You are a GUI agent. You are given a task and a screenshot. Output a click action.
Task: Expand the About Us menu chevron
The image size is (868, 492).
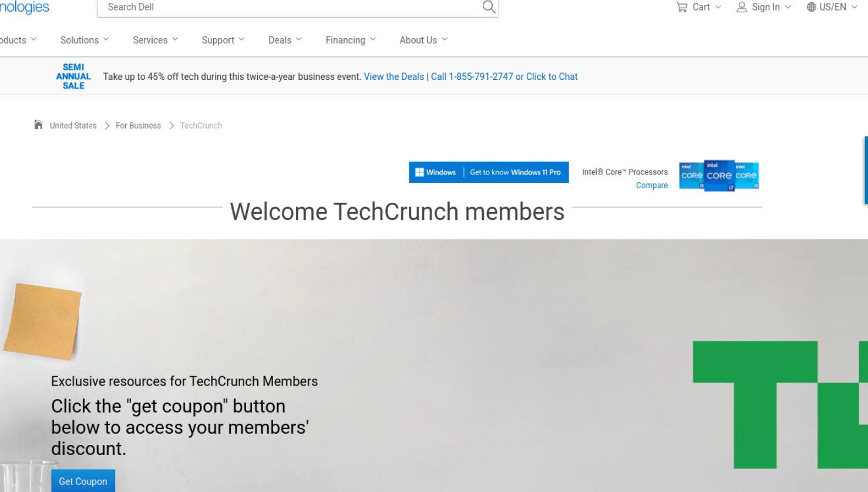click(x=444, y=39)
